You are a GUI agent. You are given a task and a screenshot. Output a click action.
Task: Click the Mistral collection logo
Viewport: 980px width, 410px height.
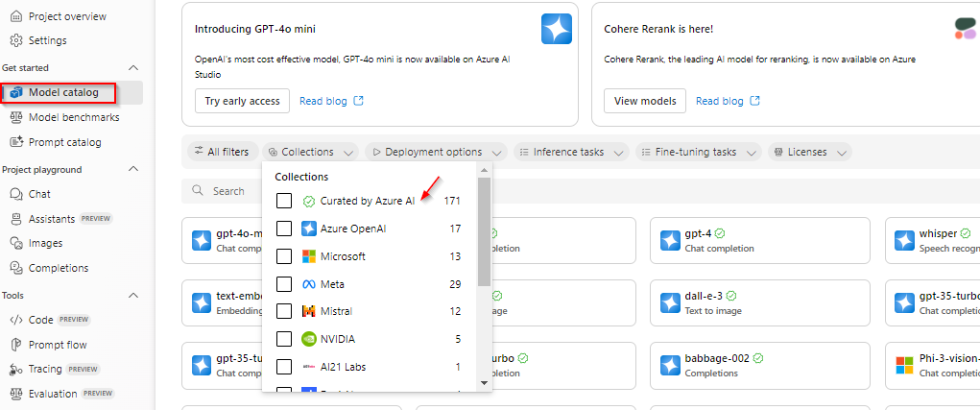(x=309, y=311)
